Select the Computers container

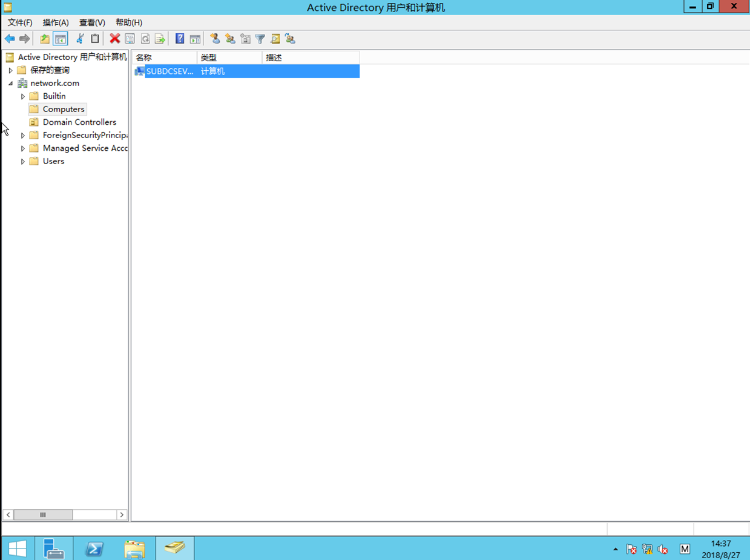coord(64,110)
